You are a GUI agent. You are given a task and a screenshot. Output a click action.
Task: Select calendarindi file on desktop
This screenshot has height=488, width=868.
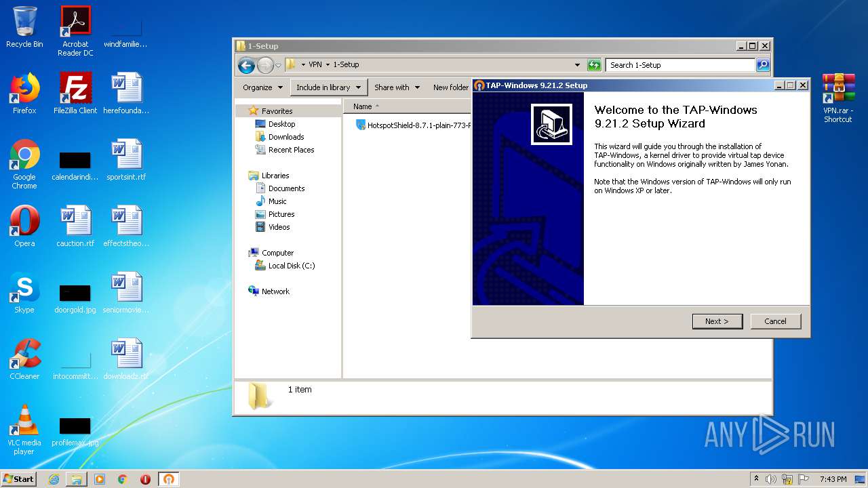point(75,165)
